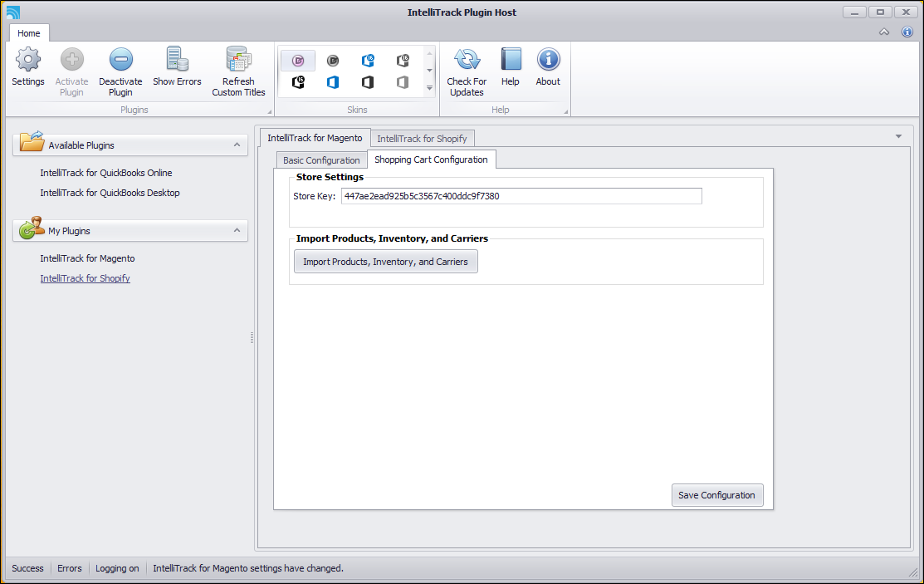
Task: Click the Store Key label
Action: (314, 196)
